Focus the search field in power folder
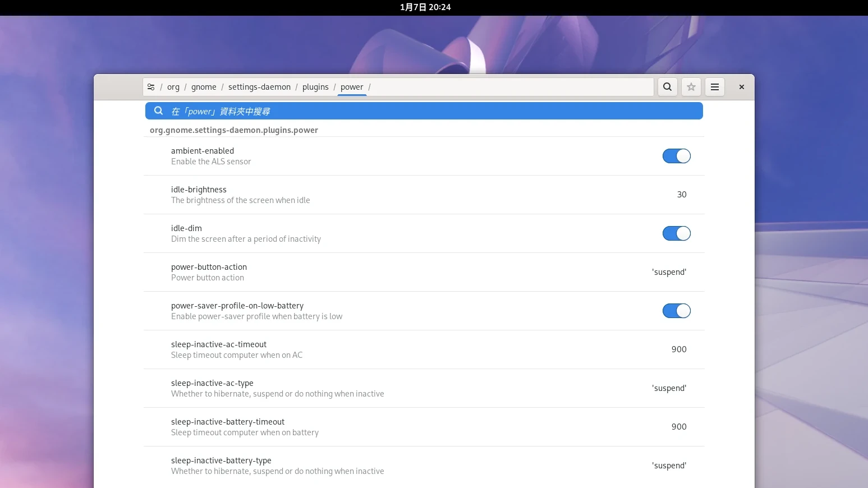Viewport: 868px width, 488px height. pos(426,111)
